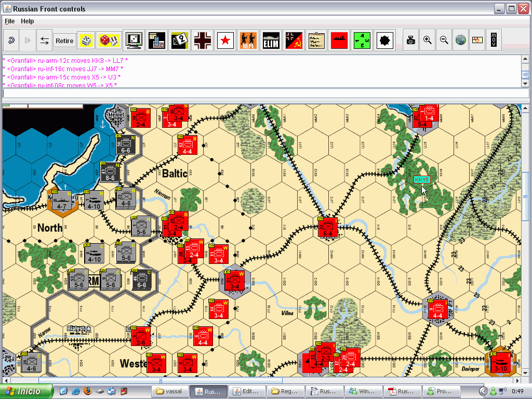The image size is (532, 399).
Task: Open the Soviet red star toolbar icon
Action: coord(225,41)
